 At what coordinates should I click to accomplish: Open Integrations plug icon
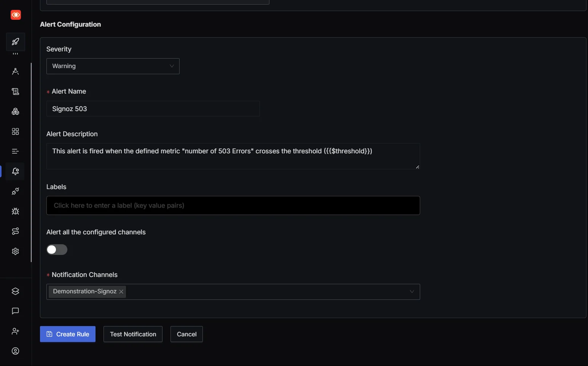click(16, 191)
